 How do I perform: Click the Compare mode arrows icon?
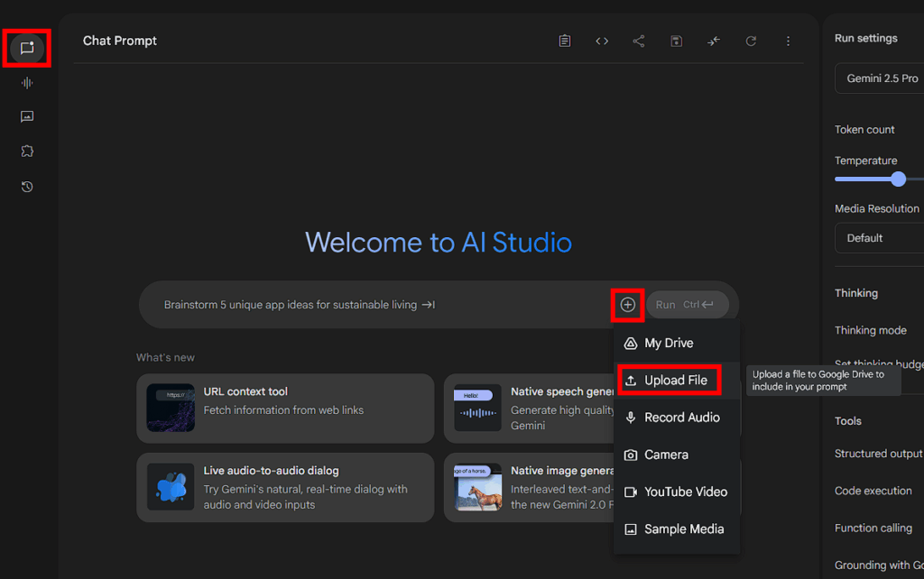pos(713,41)
